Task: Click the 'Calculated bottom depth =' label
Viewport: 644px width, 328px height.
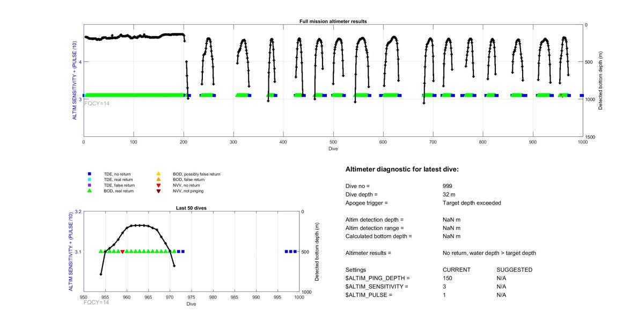Action: point(379,236)
